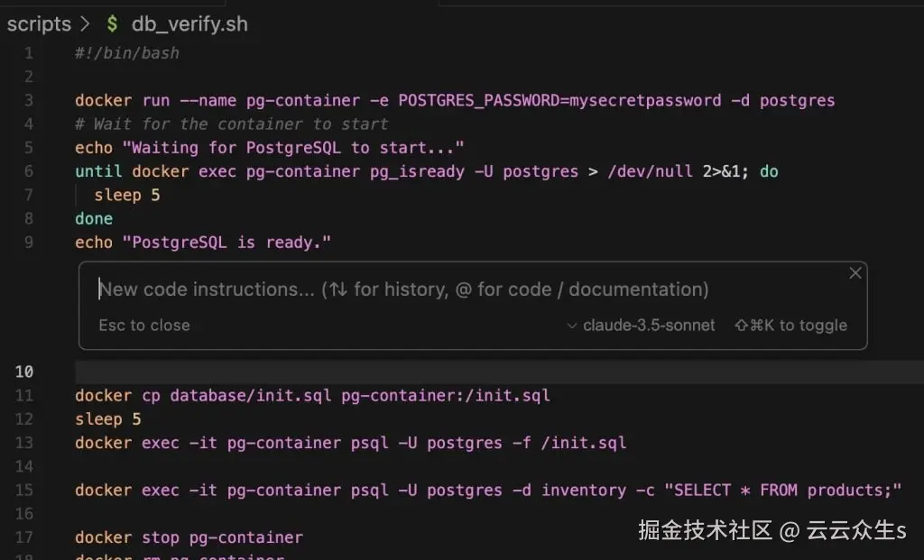Open the claude-3.5-sonnet model dropdown
Screen dimensions: 924x560
[641, 326]
